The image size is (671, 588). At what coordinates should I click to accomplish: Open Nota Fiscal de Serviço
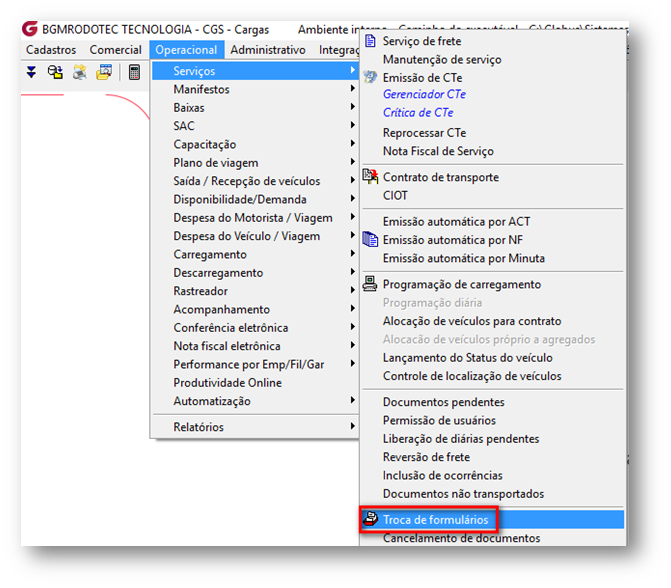point(438,151)
